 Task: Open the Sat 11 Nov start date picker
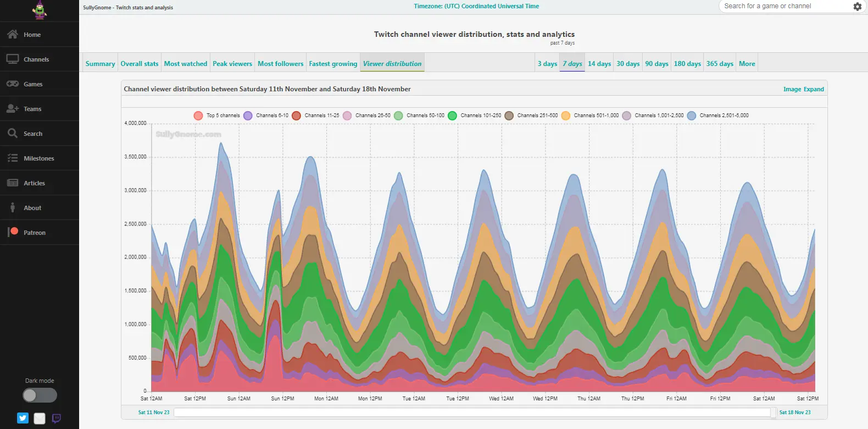pyautogui.click(x=154, y=413)
